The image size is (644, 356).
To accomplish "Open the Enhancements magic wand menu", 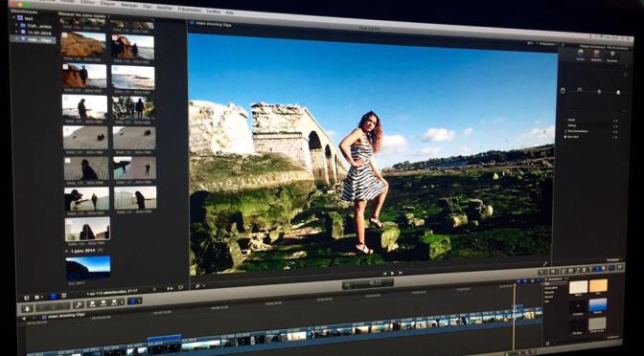I will (542, 272).
